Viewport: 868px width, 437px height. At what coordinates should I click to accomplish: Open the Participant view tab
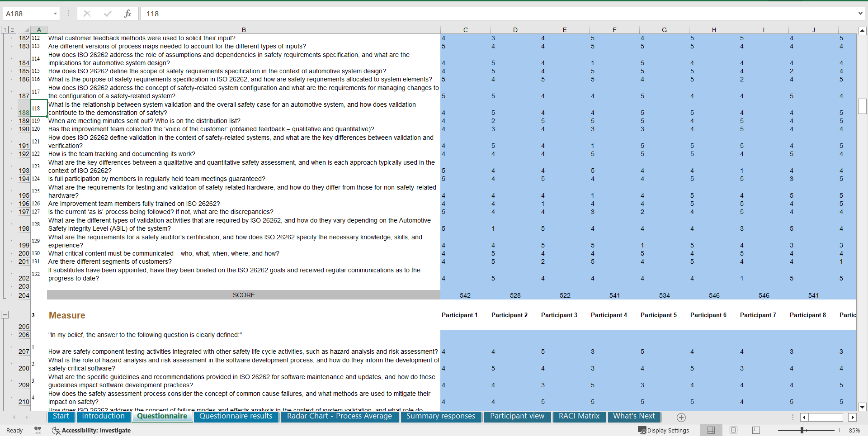tap(517, 416)
